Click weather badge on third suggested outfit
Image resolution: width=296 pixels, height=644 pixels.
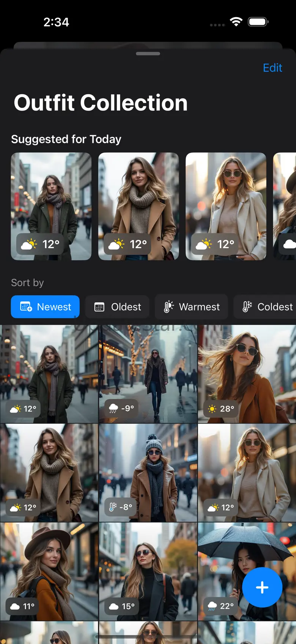[x=215, y=244]
